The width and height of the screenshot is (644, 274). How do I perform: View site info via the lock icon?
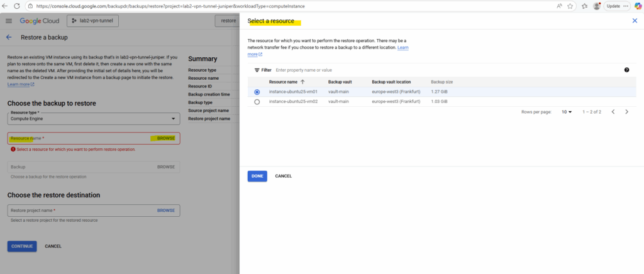(31, 6)
